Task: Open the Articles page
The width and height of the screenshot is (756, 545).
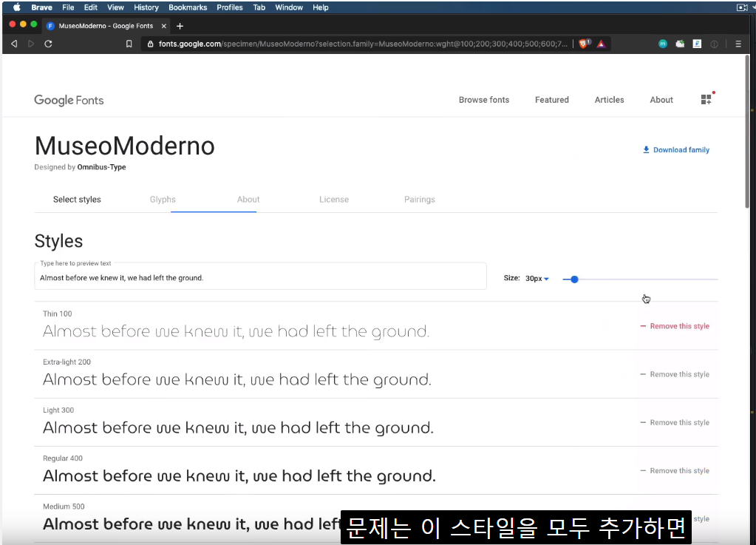Action: click(609, 100)
